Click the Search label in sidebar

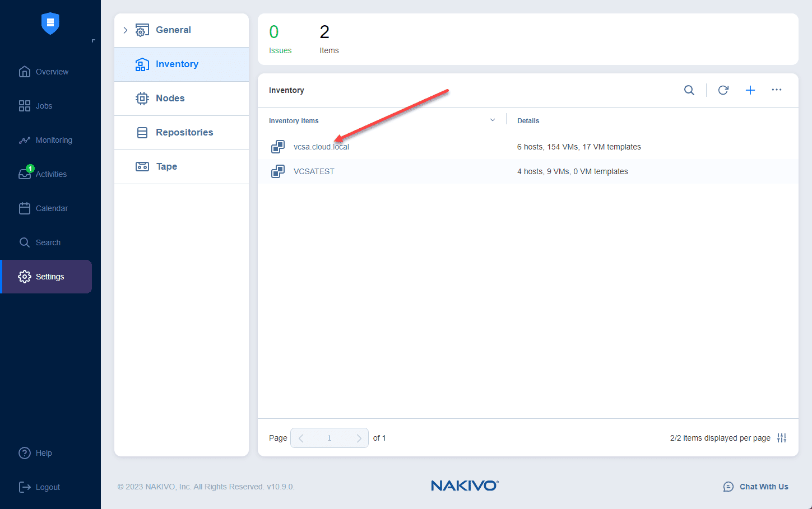[x=48, y=242]
